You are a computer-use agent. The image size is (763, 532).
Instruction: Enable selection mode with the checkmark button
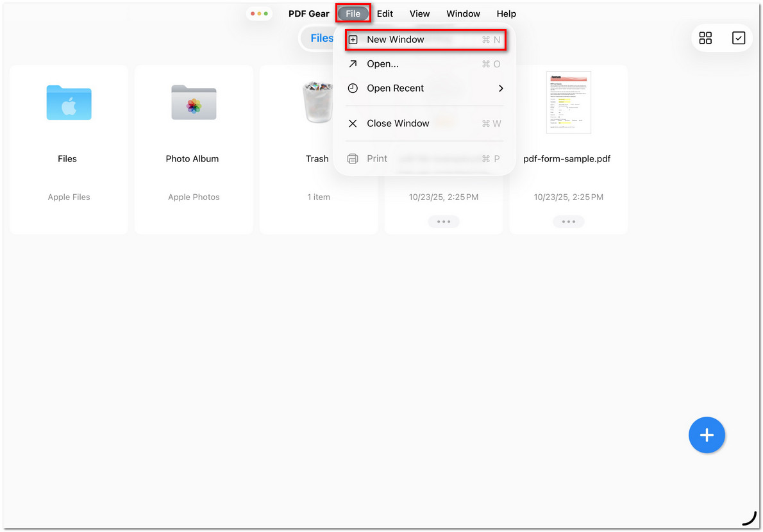[x=739, y=38]
